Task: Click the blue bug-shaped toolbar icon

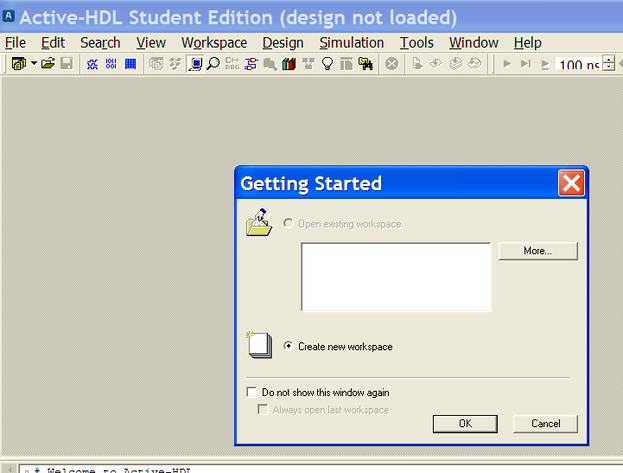Action: tap(92, 64)
